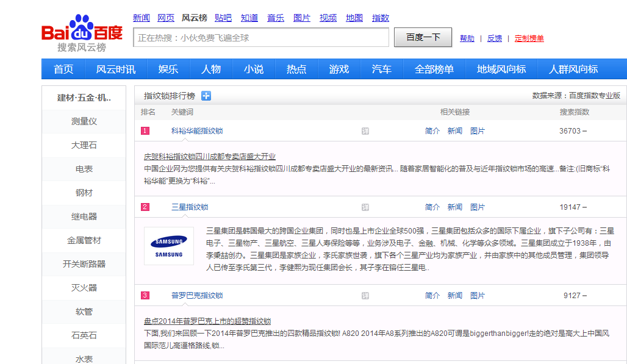Open article 盘点2014年普罗巴克上市的超赞指纹锁
This screenshot has width=627, height=364.
coord(207,321)
